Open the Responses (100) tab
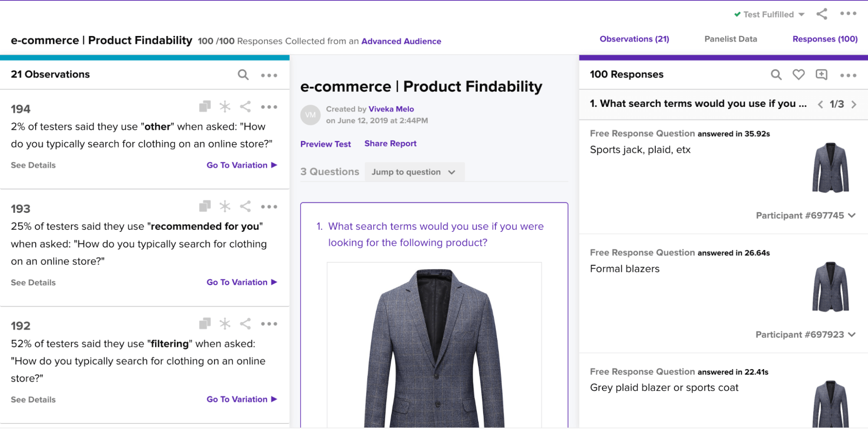 [825, 39]
